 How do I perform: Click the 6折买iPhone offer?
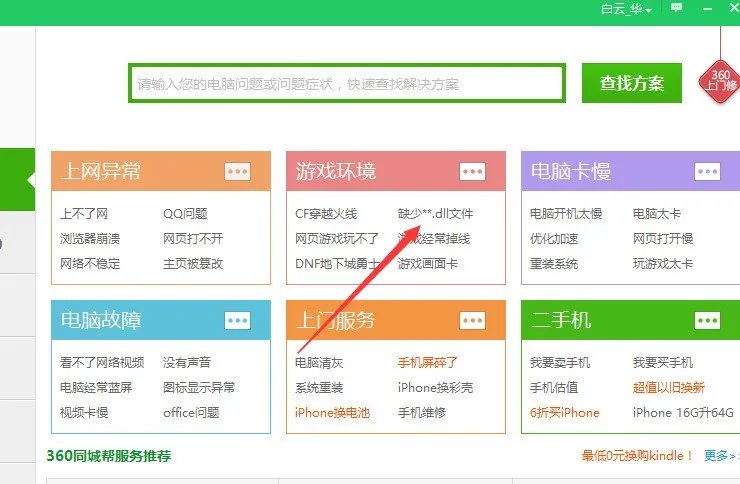point(564,413)
